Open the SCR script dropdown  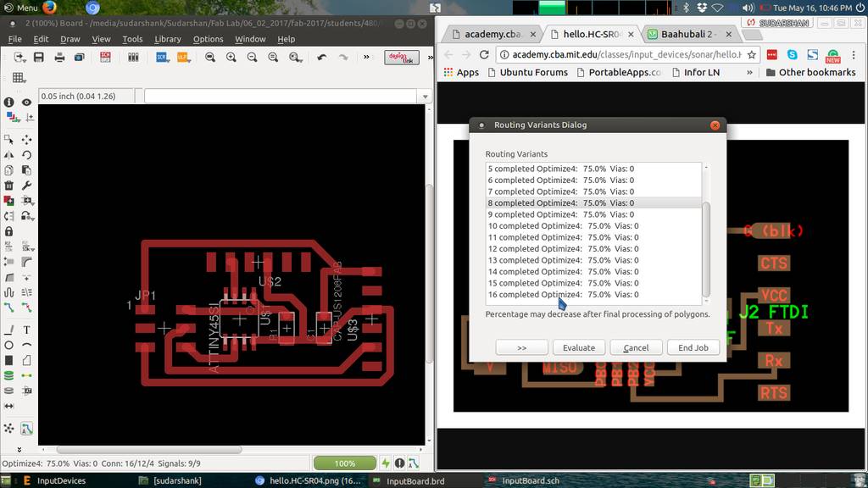tap(162, 57)
